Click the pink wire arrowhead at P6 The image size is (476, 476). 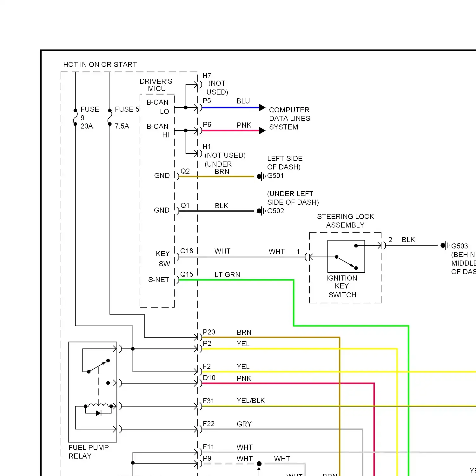[x=262, y=130]
